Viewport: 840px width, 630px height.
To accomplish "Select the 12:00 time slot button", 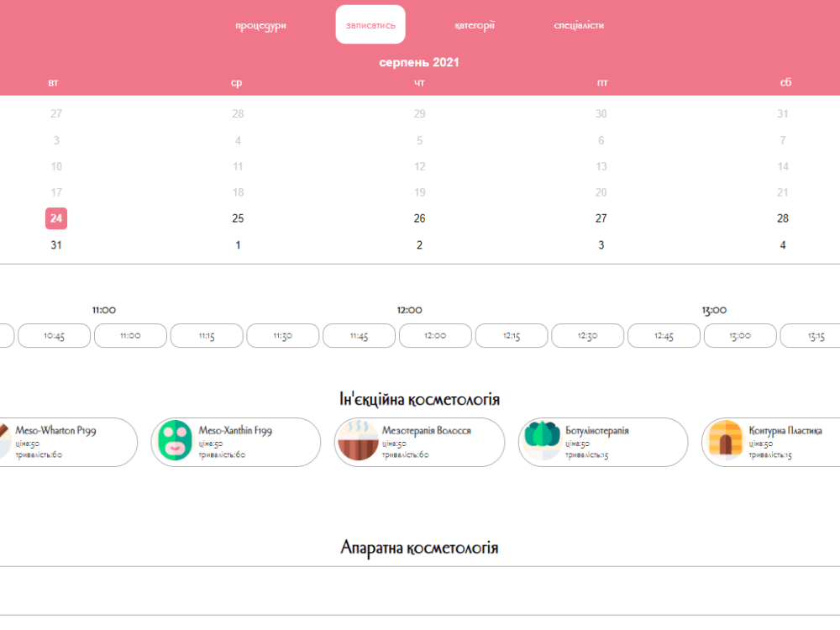I will pos(435,336).
